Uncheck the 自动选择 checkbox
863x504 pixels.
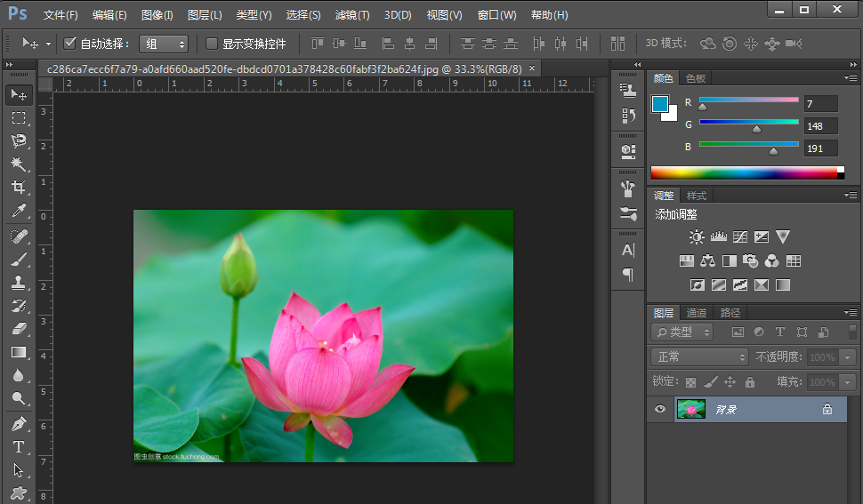pos(70,44)
